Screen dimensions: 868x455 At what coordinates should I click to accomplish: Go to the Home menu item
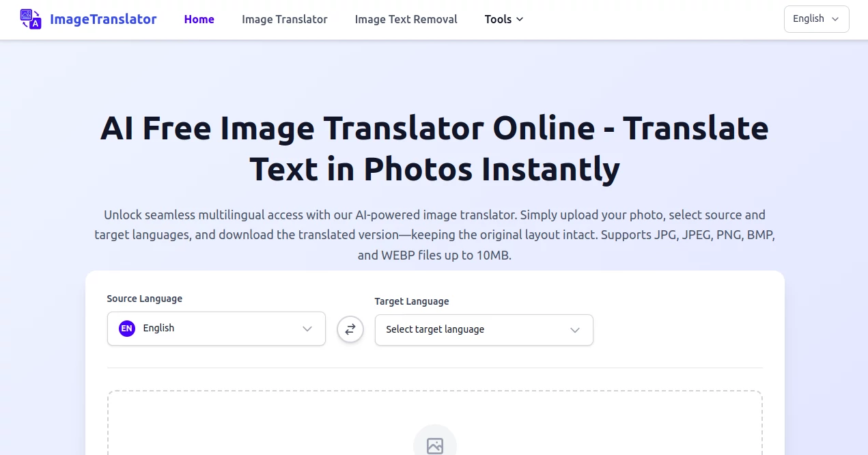click(x=199, y=19)
